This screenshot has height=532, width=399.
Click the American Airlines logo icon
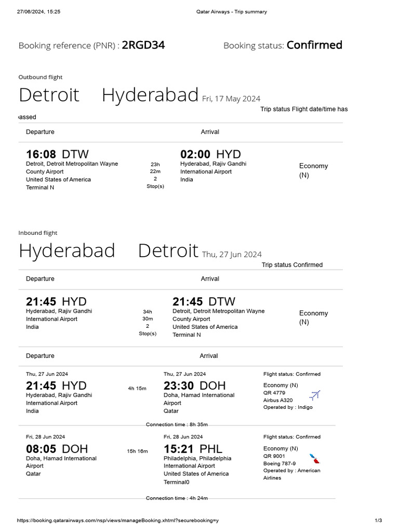coord(315,459)
